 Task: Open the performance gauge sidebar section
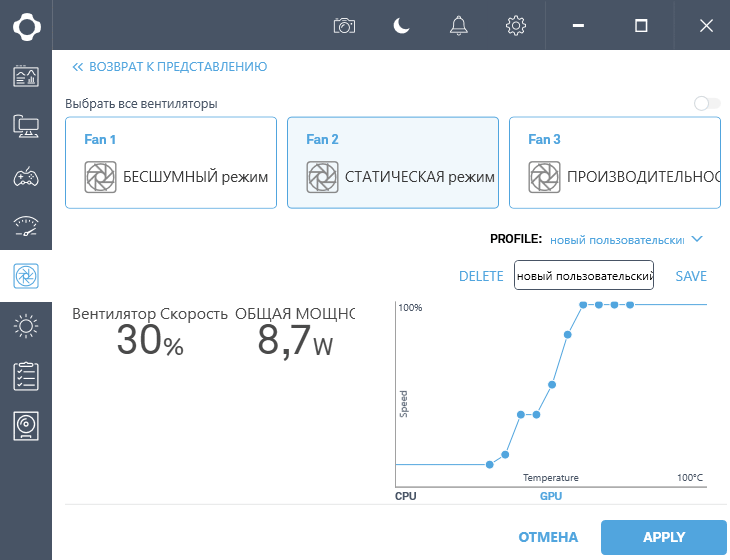tap(26, 226)
